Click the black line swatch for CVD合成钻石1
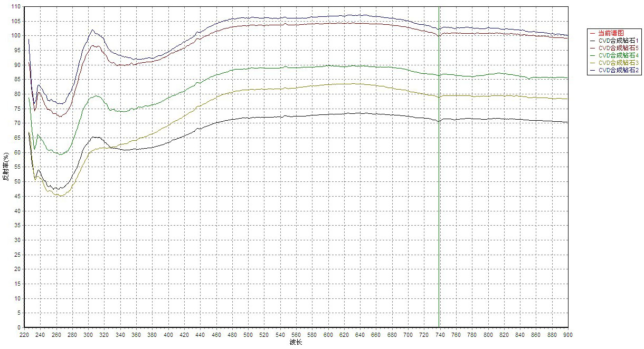Viewport: 644px width, 349px height. tap(592, 41)
